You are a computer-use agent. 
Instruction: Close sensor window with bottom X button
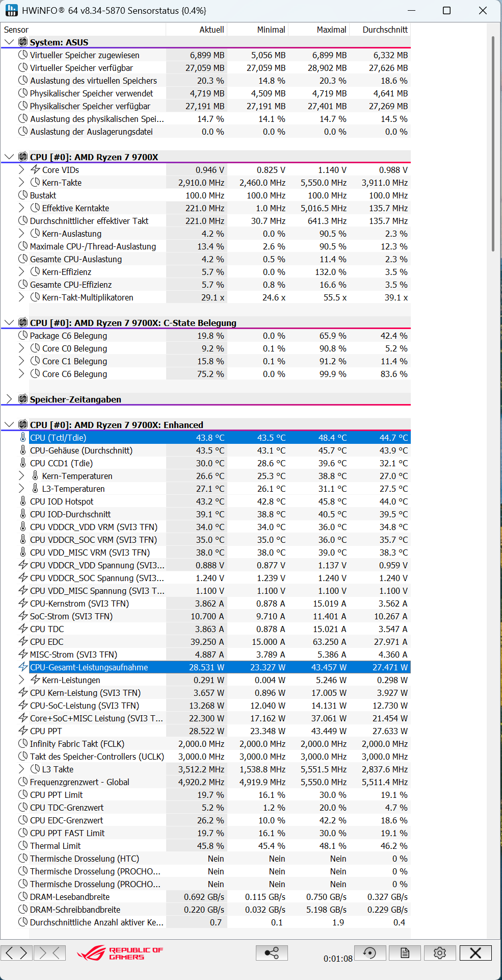pos(475,952)
